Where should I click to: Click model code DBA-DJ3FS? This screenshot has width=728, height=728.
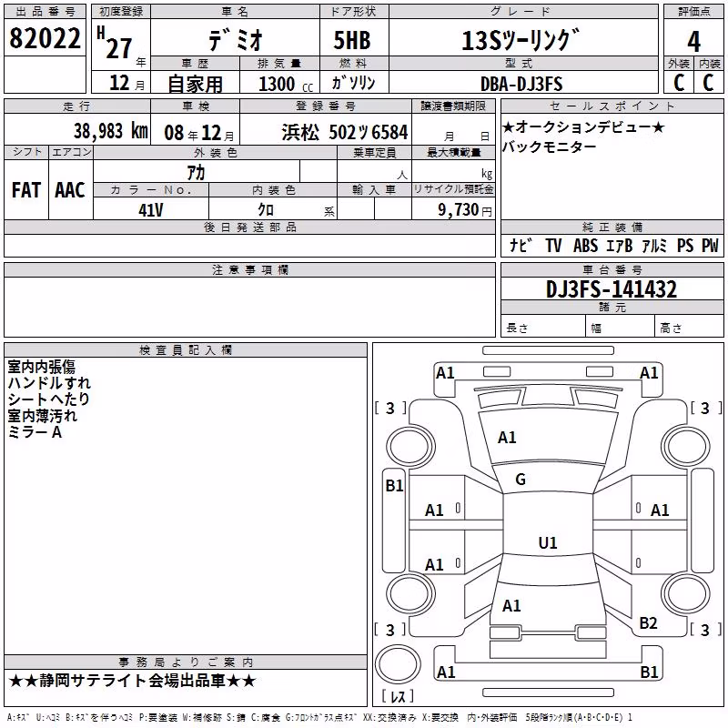pyautogui.click(x=521, y=84)
